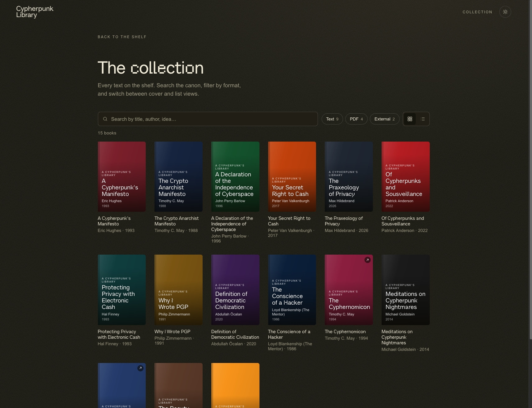Toggle the light/dark theme sun icon
532x408 pixels.
[505, 12]
